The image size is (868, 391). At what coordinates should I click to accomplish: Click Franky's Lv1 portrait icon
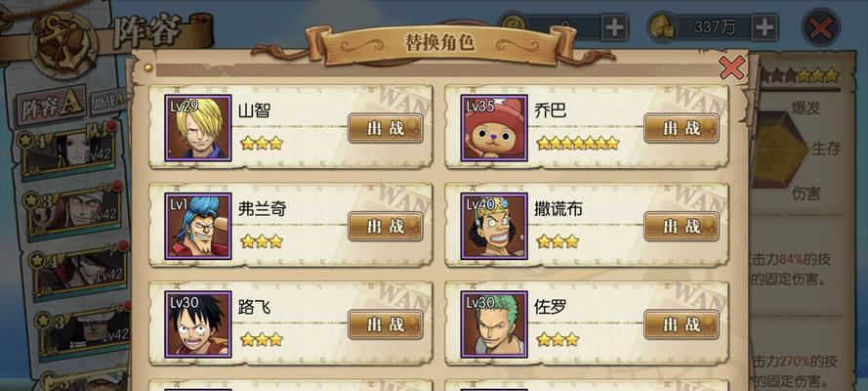tap(198, 226)
